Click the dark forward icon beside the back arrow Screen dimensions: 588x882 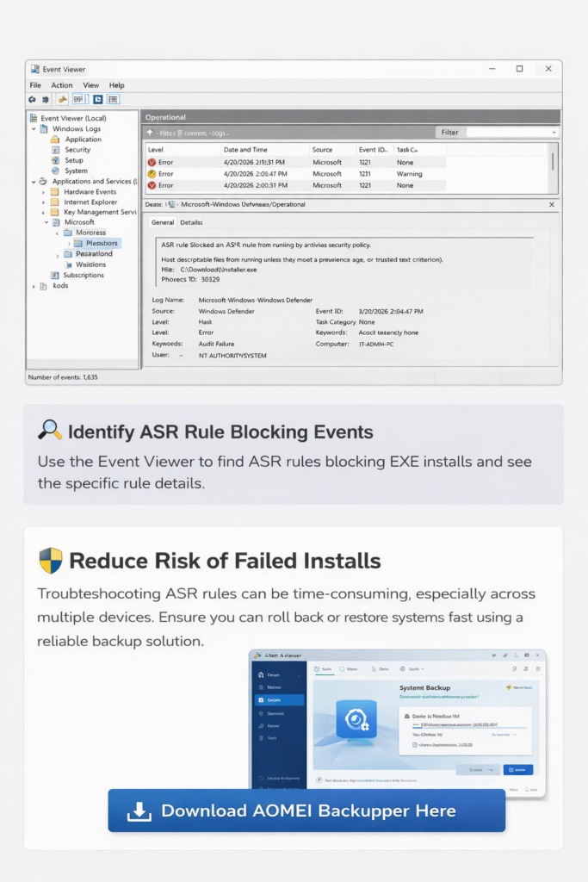[46, 100]
